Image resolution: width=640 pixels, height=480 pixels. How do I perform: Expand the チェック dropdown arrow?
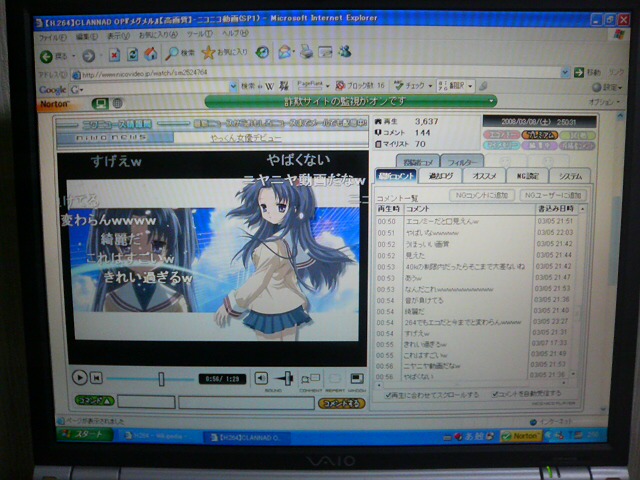430,86
